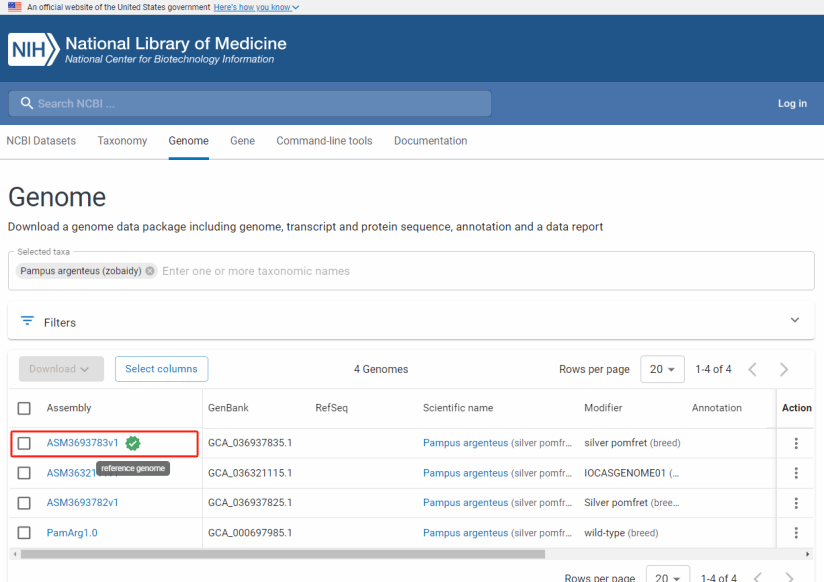Open the Command-line tools tab
The width and height of the screenshot is (824, 582).
tap(324, 141)
